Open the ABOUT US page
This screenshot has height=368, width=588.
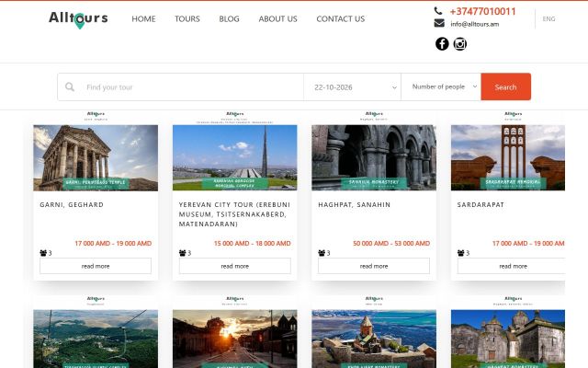(277, 18)
